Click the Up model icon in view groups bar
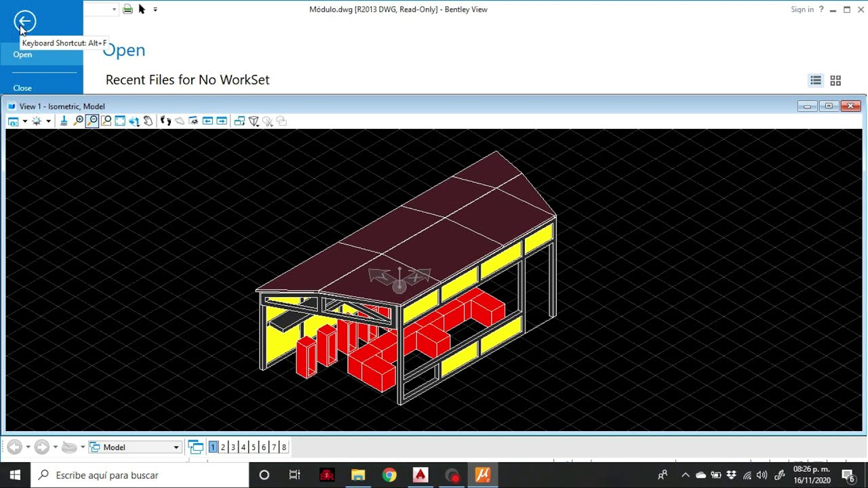The image size is (868, 488). coord(69,447)
